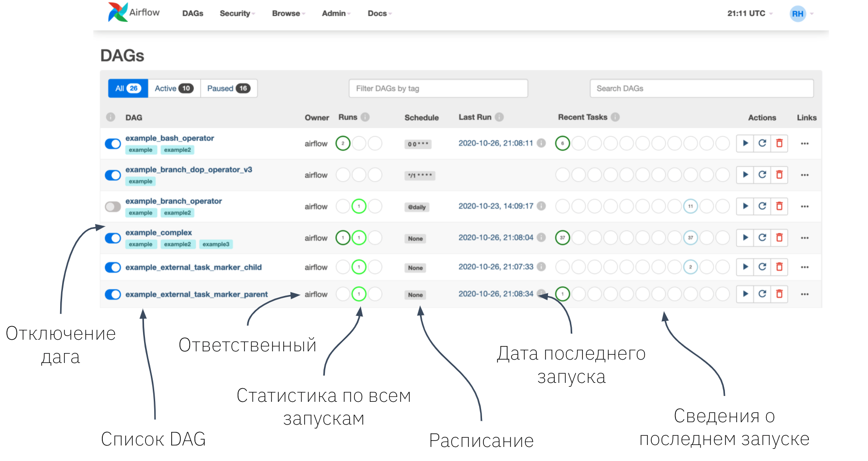
Task: Trigger example_external_task_marker_child DAG
Action: pyautogui.click(x=745, y=267)
